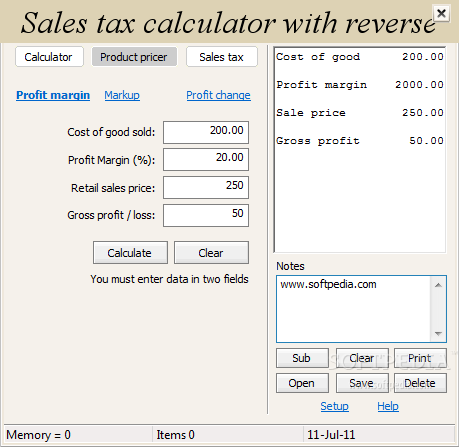
Task: Open the Setup link
Action: click(334, 406)
